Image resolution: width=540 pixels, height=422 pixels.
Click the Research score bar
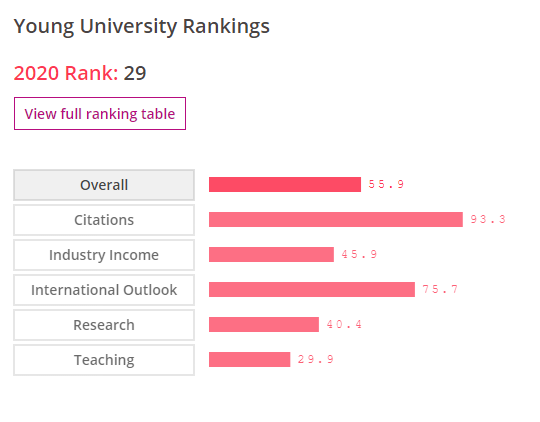[264, 325]
